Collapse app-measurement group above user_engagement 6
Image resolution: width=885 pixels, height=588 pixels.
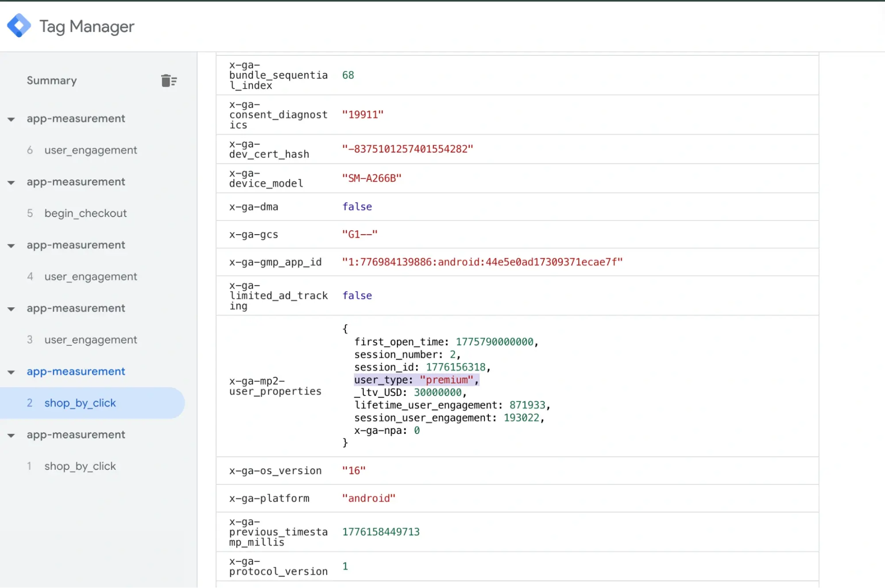11,119
